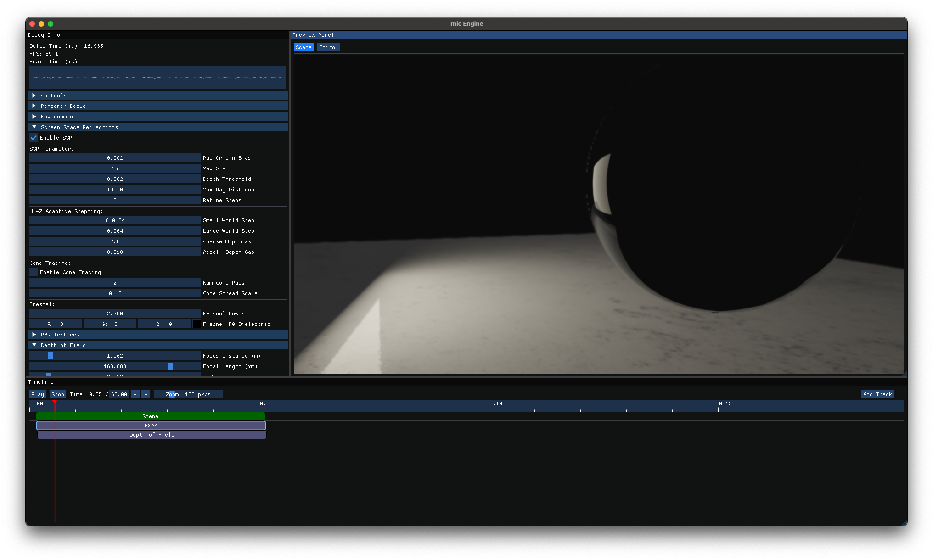Image resolution: width=933 pixels, height=560 pixels.
Task: Click the yellow minimize window button
Action: coord(41,24)
